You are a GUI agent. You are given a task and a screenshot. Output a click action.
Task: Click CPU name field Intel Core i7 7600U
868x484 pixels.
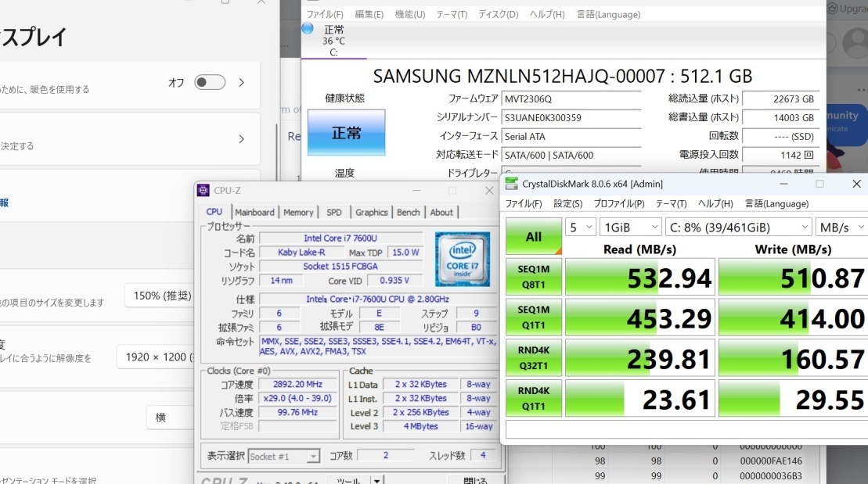tap(340, 238)
